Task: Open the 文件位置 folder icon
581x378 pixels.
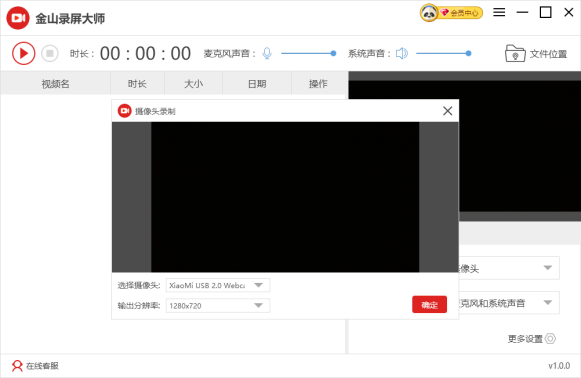Action: click(515, 53)
